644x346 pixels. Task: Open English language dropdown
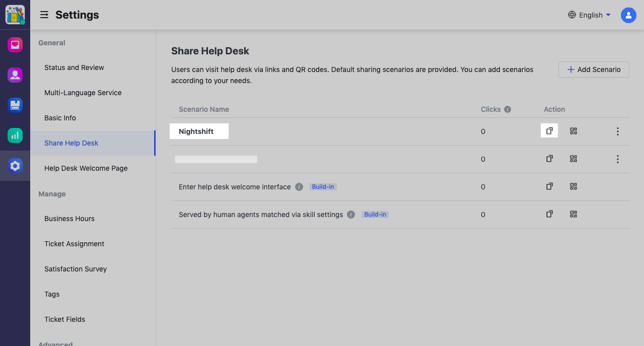(x=589, y=15)
